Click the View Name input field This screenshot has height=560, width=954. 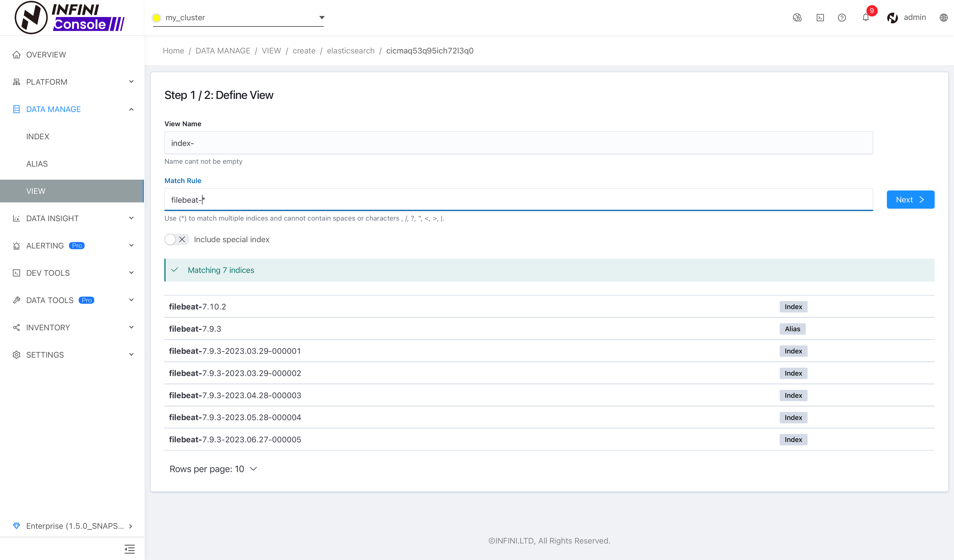(x=519, y=143)
